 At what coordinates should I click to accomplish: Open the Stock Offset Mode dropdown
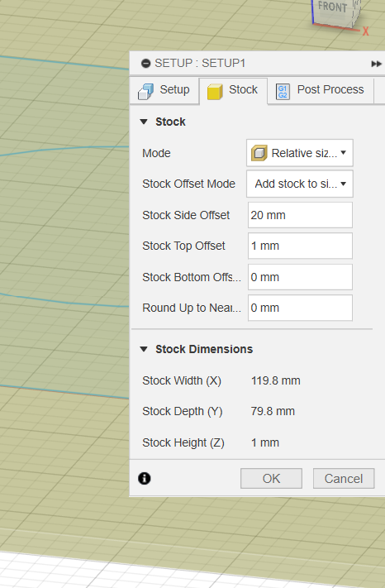tap(300, 184)
